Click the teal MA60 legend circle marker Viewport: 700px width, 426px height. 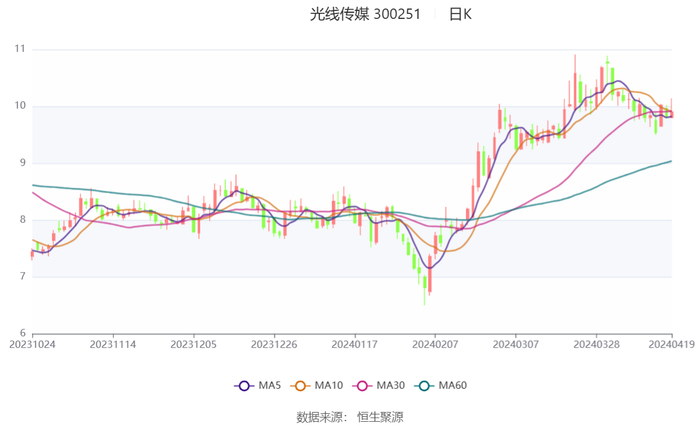click(428, 386)
